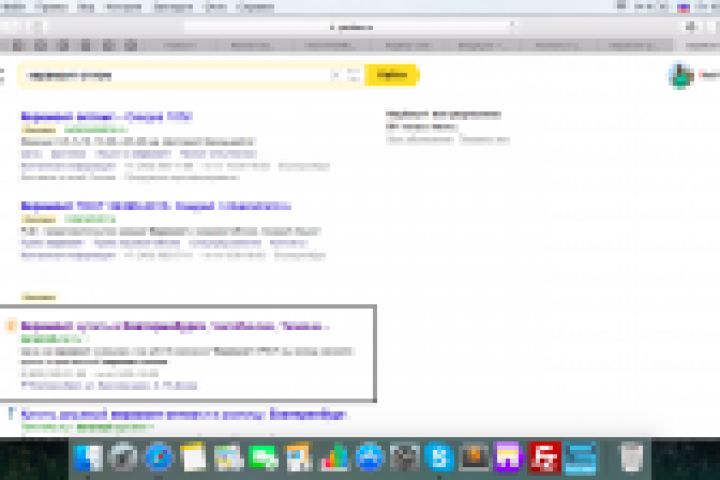The image size is (720, 480).
Task: Open the Trash in the dock
Action: coord(632,457)
